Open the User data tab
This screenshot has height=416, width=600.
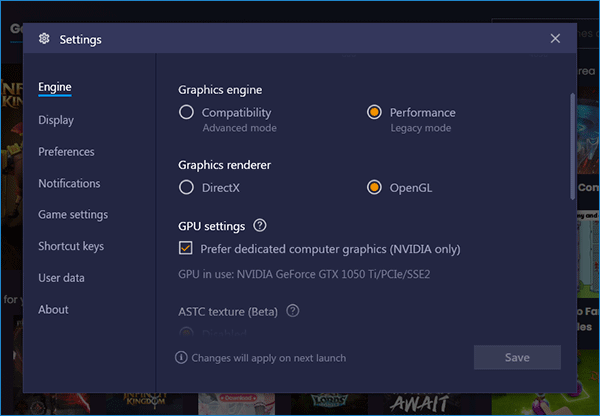[x=61, y=278]
